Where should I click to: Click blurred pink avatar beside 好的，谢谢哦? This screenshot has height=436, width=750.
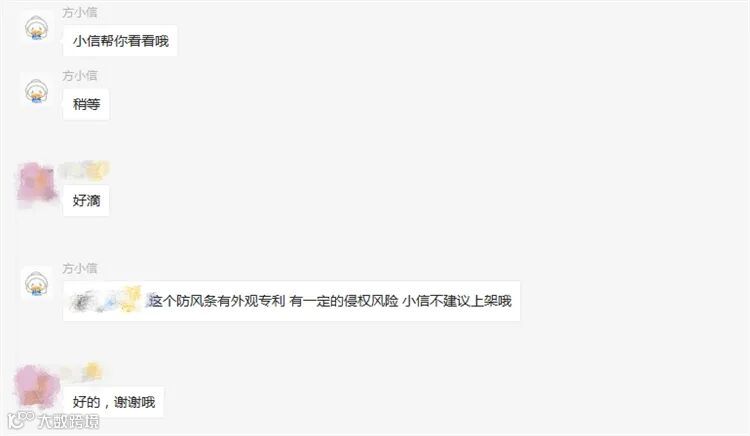(35, 386)
